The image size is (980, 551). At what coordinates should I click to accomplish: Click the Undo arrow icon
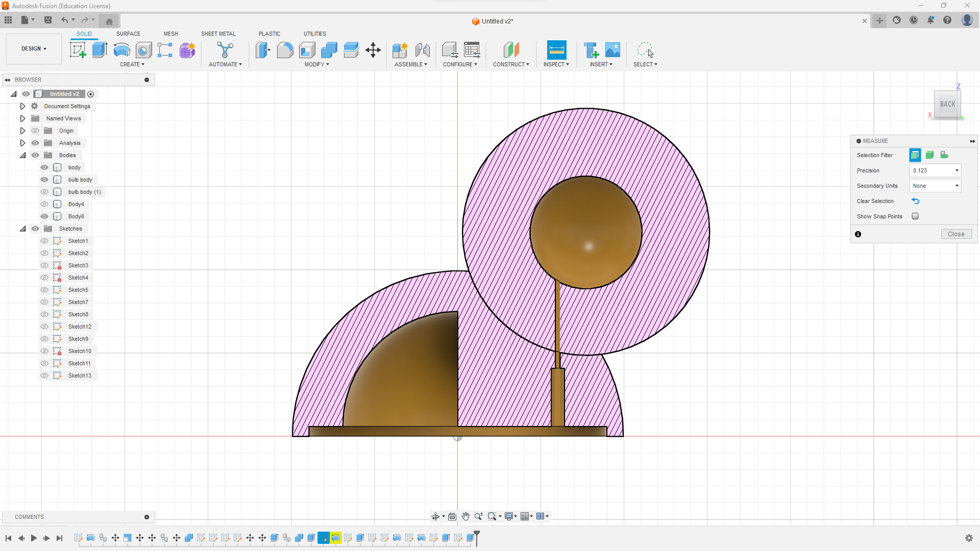[x=65, y=20]
